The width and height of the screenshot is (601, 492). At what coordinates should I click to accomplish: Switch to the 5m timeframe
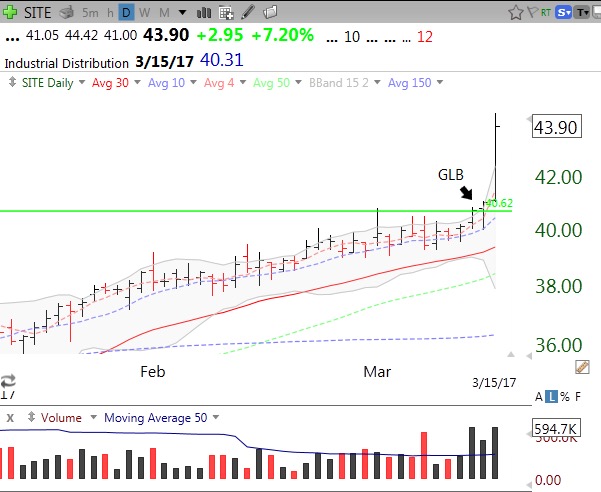(x=90, y=13)
